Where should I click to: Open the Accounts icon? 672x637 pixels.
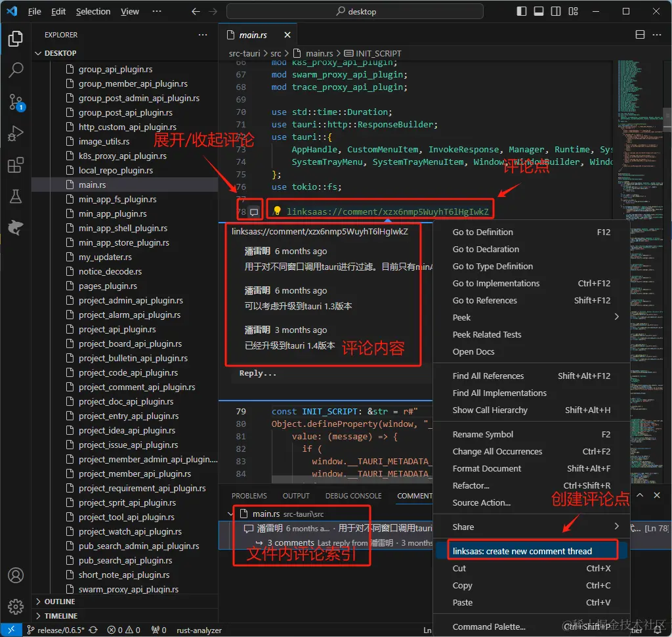[16, 575]
